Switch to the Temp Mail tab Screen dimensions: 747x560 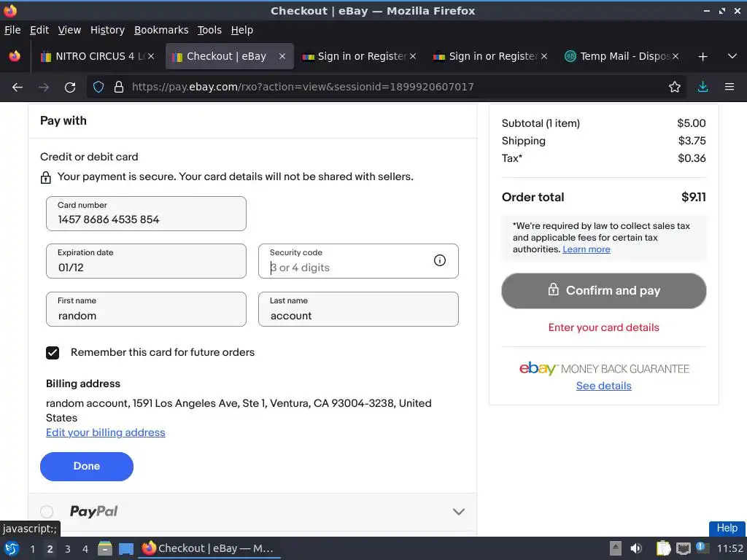(621, 57)
